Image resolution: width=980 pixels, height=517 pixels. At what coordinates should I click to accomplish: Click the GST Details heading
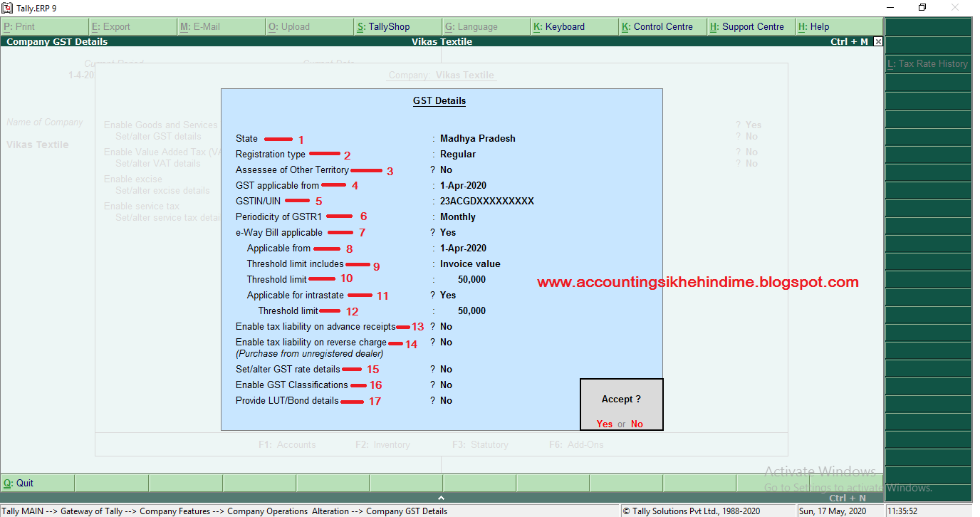click(x=439, y=101)
